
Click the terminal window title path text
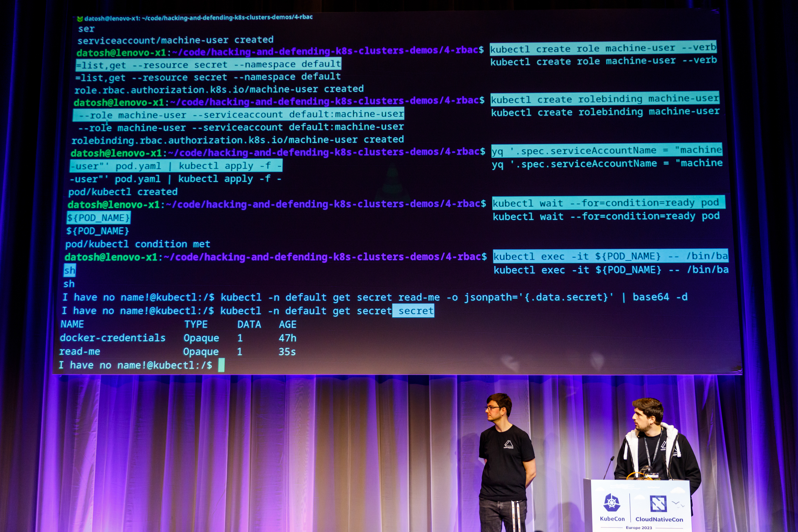click(x=199, y=17)
